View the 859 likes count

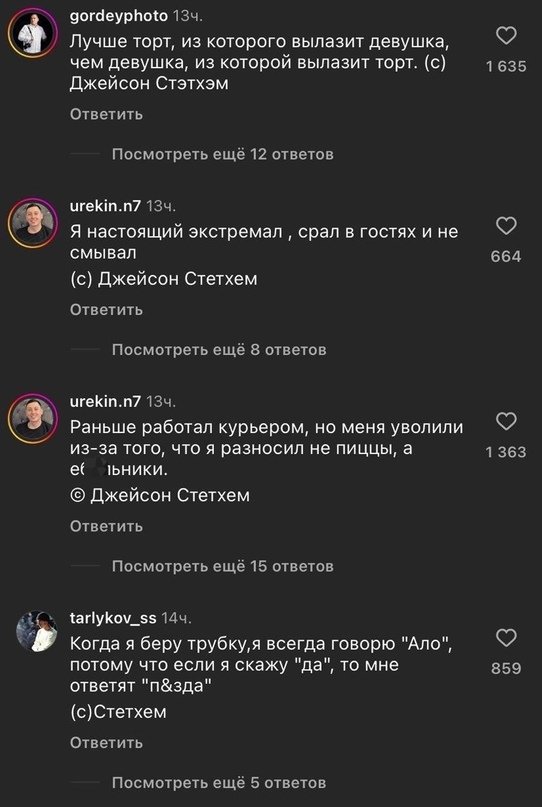(x=506, y=669)
